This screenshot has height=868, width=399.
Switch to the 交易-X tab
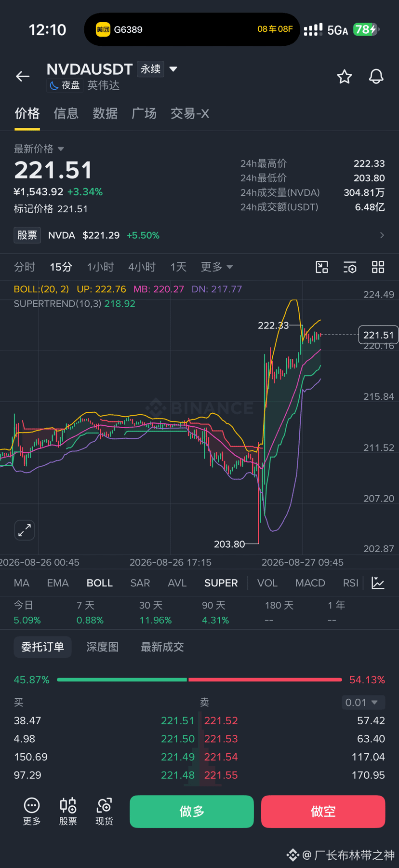(190, 114)
